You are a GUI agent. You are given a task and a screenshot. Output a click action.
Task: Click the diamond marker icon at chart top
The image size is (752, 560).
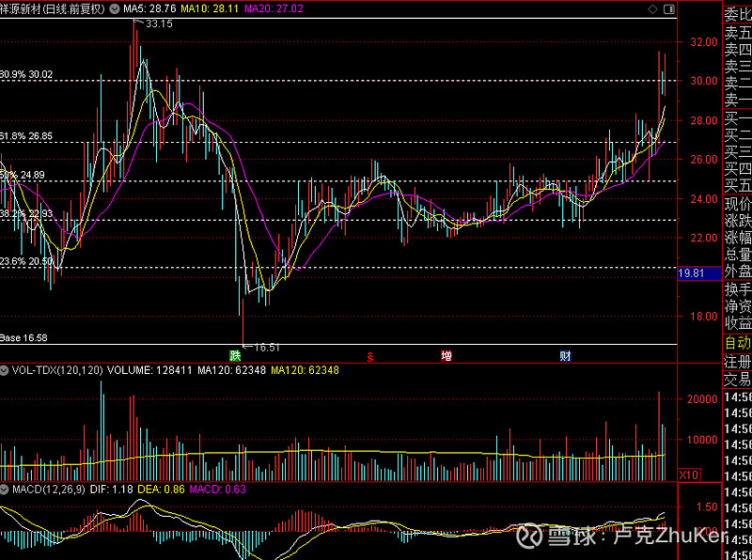pos(652,9)
